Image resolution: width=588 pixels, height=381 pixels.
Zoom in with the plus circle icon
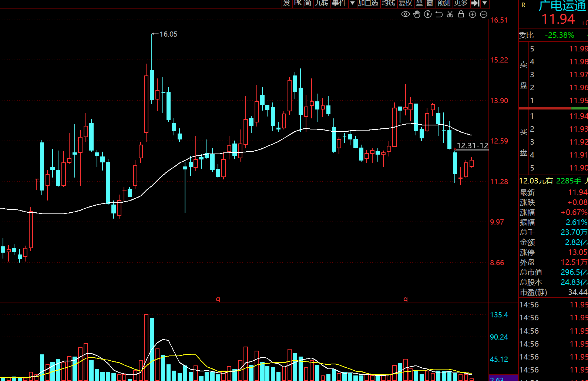point(473,14)
